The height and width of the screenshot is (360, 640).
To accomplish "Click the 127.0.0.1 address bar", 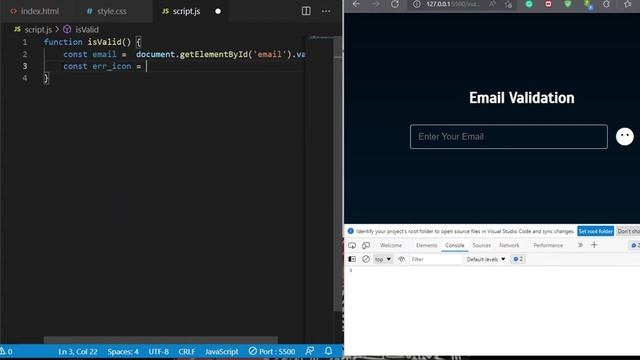I will pos(453,4).
